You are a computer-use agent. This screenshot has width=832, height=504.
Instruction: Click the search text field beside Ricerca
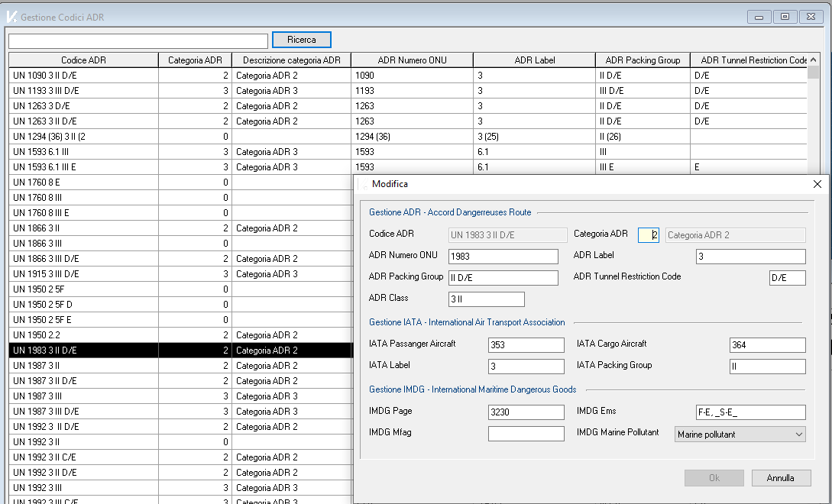tap(138, 40)
